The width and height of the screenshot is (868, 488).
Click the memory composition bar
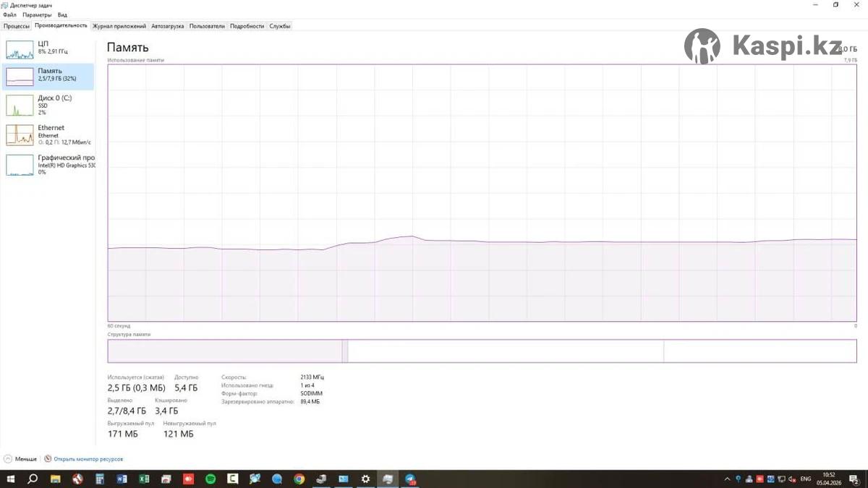pos(481,351)
